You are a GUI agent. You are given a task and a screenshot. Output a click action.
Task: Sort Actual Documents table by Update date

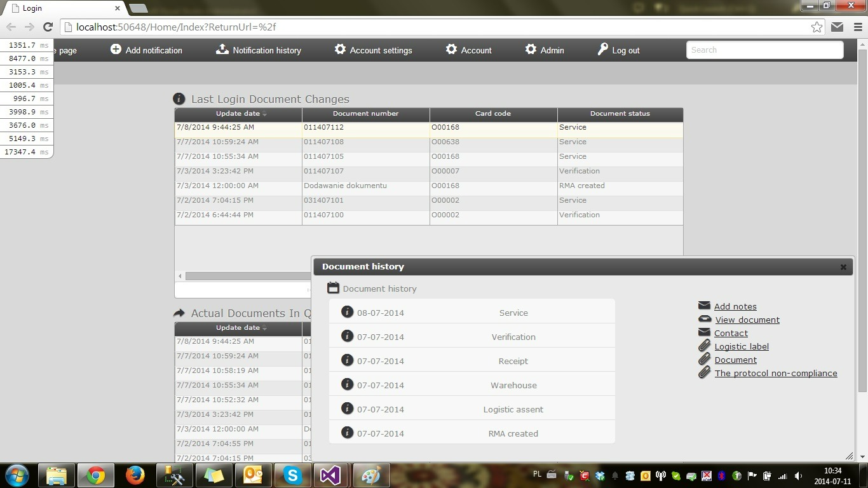coord(238,328)
